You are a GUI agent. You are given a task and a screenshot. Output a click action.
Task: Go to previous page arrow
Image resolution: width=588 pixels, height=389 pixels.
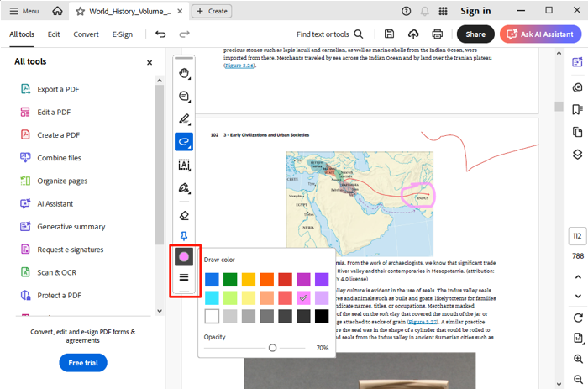(x=578, y=277)
